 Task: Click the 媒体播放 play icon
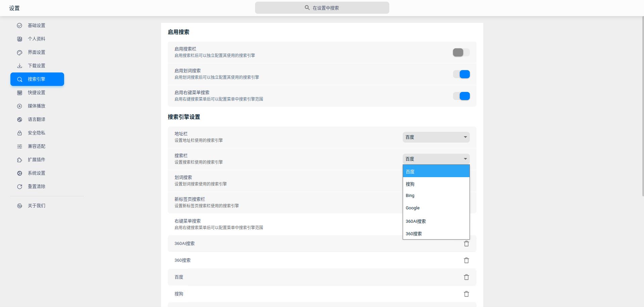(x=19, y=106)
